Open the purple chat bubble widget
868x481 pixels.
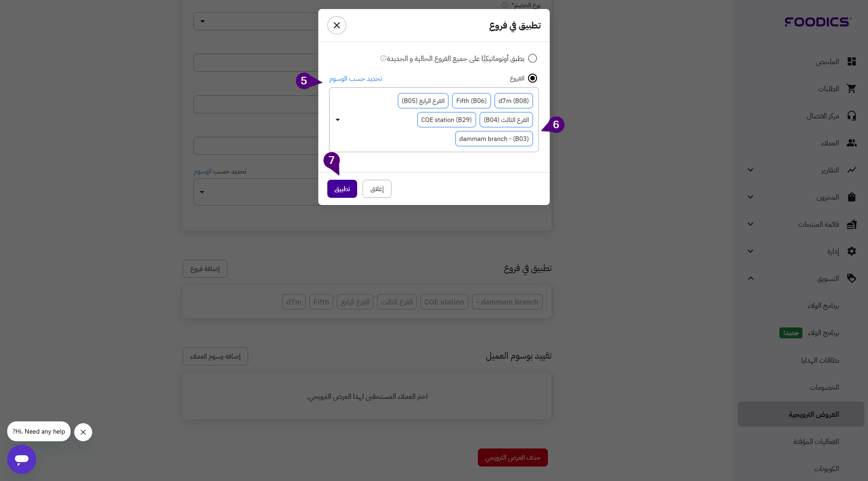click(22, 459)
